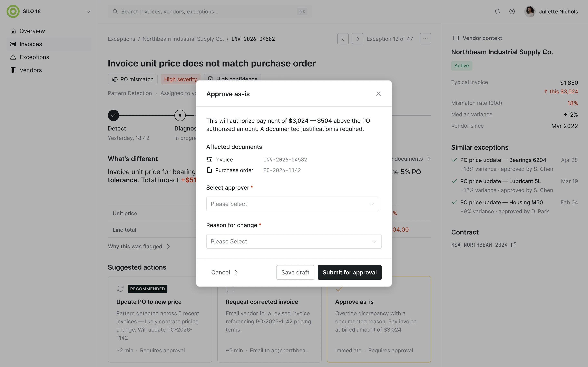The width and height of the screenshot is (588, 367).
Task: Expand Why this was flagged
Action: click(x=139, y=246)
